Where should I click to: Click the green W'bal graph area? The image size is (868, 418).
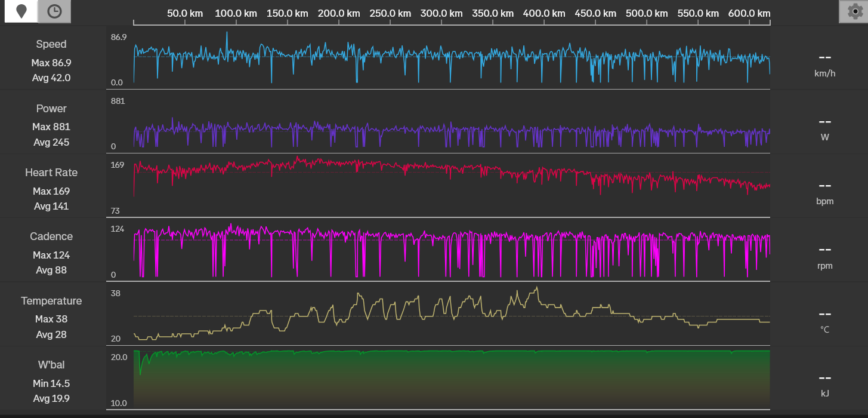pyautogui.click(x=452, y=379)
